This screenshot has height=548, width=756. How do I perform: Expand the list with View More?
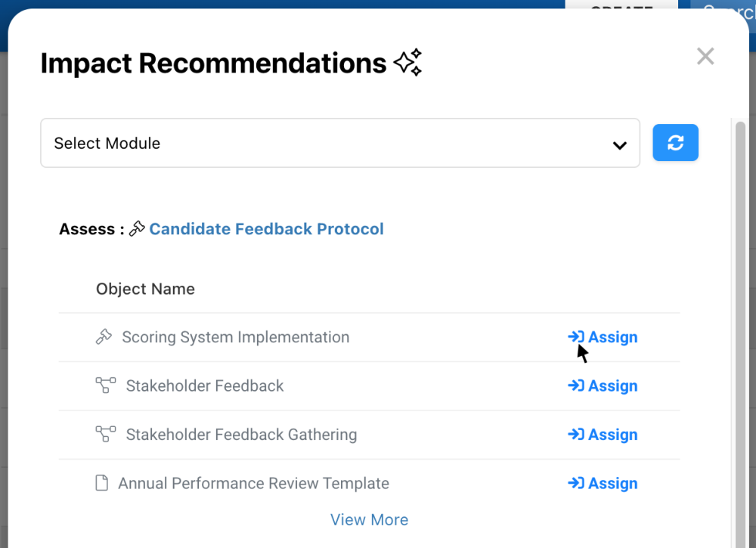369,520
